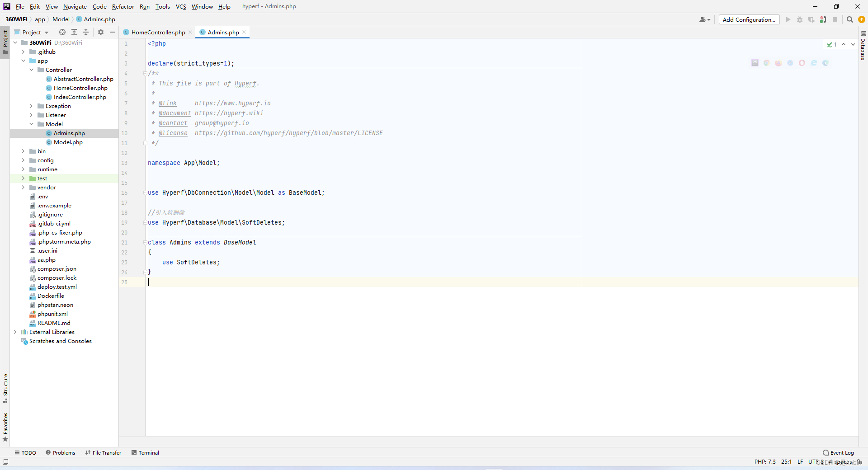Run with Coverage icon in toolbar
Screen dimensions: 868x470
click(x=811, y=19)
